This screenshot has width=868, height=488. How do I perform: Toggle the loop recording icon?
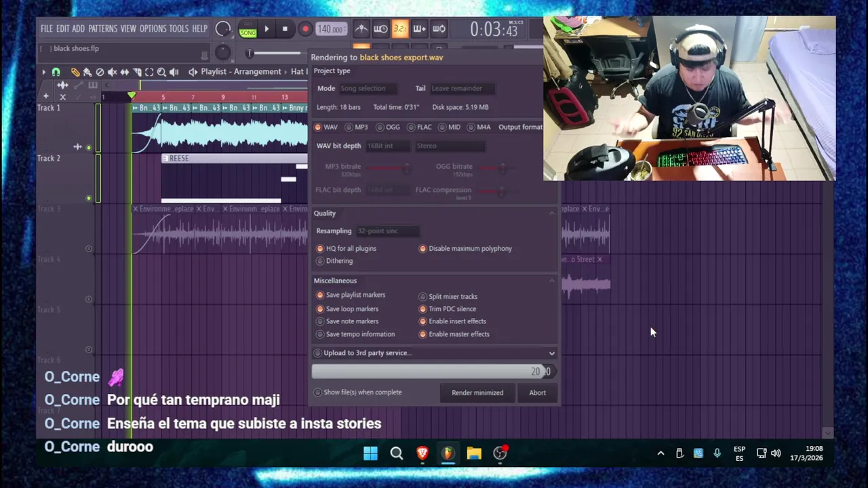[x=439, y=28]
